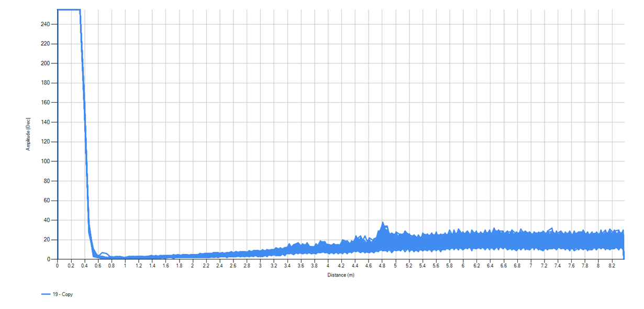Screen dimensions: 644x309
Task: Click the 5.6 tick label on the distance axis
Action: [x=436, y=266]
